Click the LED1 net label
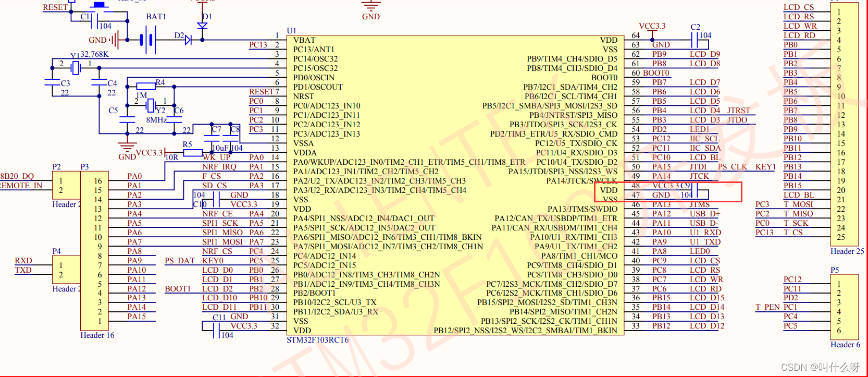868x377 pixels. 700,129
